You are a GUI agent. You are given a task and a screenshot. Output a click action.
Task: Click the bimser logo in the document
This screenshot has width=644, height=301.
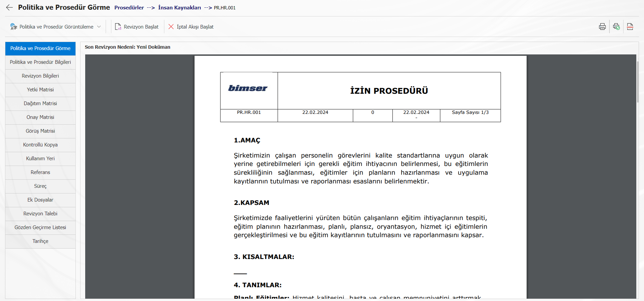[x=248, y=88]
